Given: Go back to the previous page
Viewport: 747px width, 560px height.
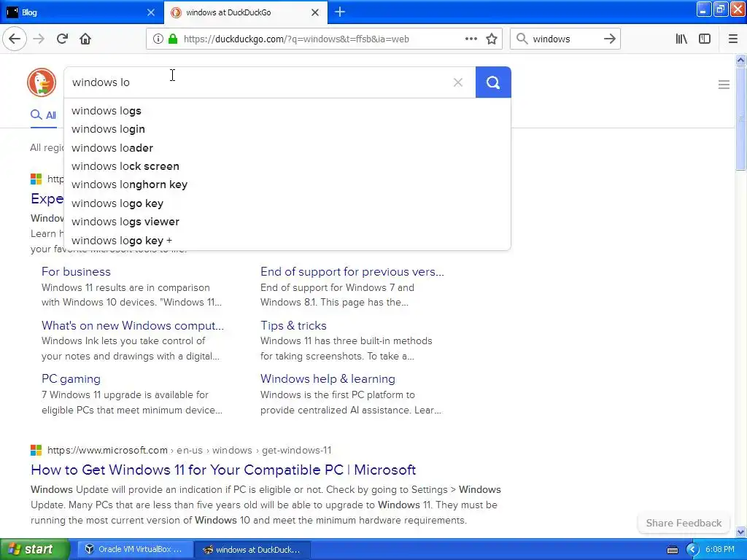Looking at the screenshot, I should [15, 39].
